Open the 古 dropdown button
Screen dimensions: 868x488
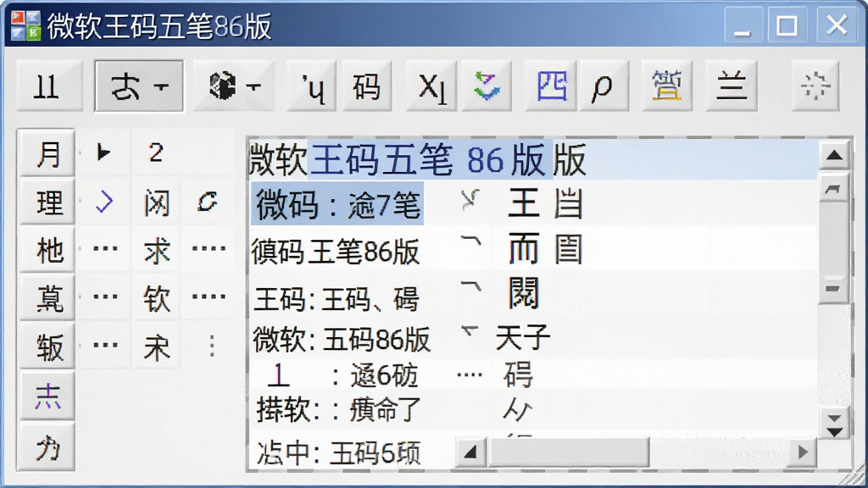[x=139, y=86]
